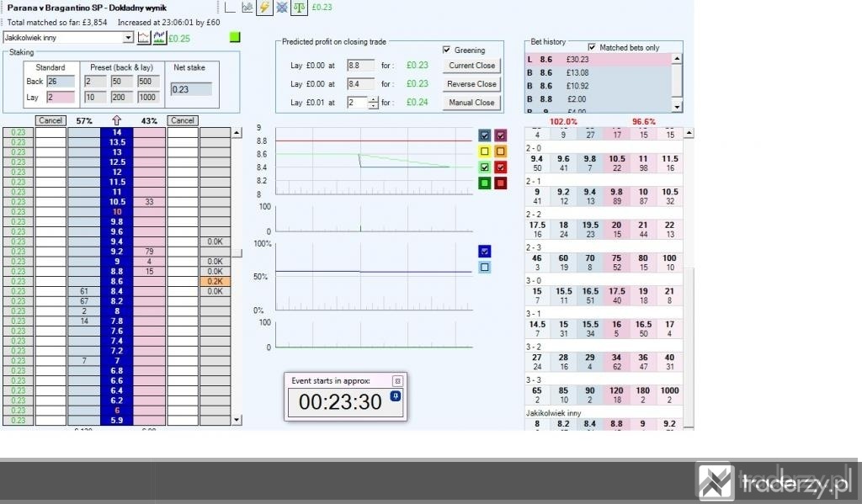
Task: Click the Current Close button
Action: click(471, 66)
